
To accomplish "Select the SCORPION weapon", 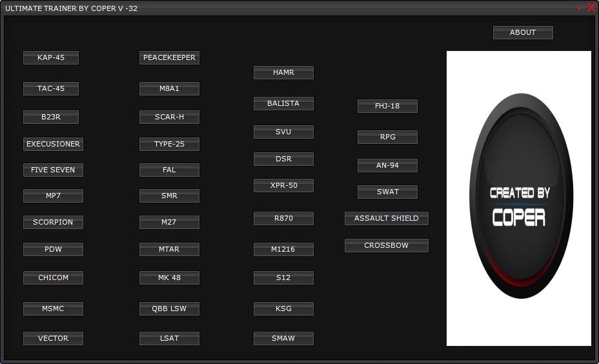I will click(x=53, y=222).
